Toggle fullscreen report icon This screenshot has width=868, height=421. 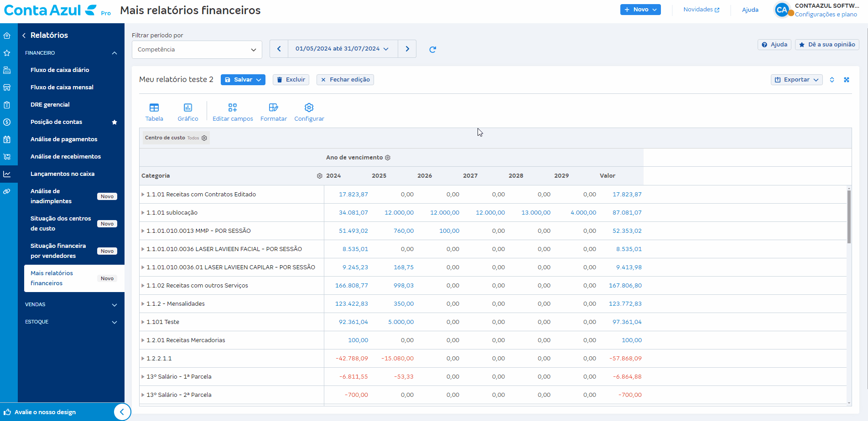(847, 80)
